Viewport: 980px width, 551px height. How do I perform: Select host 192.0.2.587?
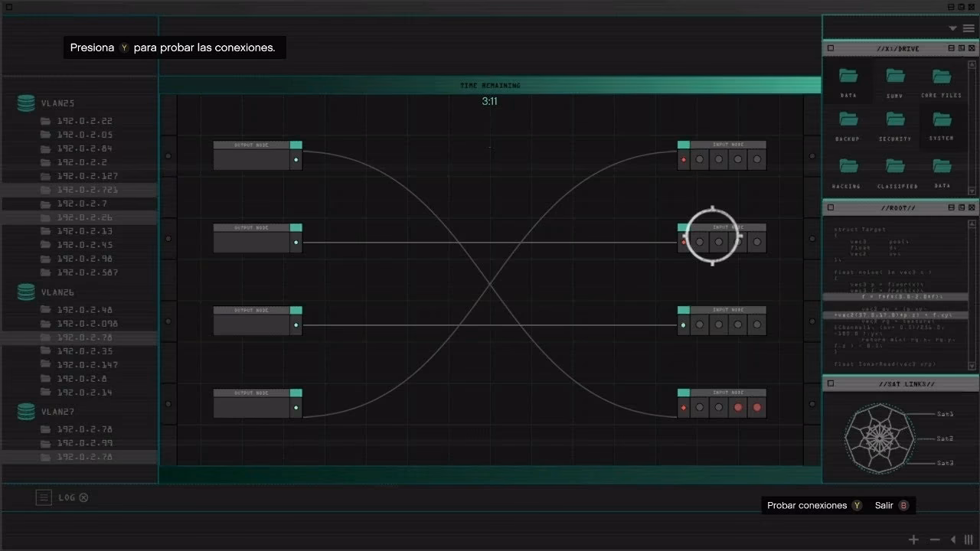(x=87, y=272)
